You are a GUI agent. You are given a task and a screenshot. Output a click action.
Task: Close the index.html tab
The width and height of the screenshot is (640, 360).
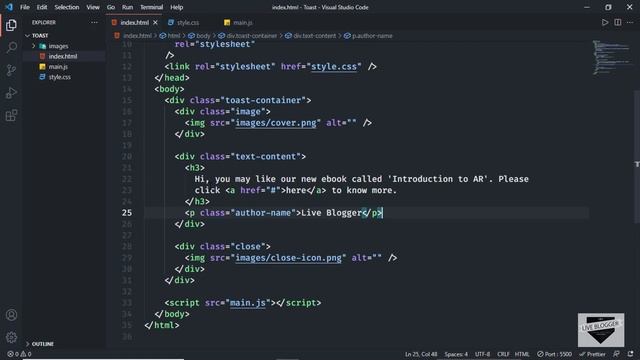pos(155,22)
